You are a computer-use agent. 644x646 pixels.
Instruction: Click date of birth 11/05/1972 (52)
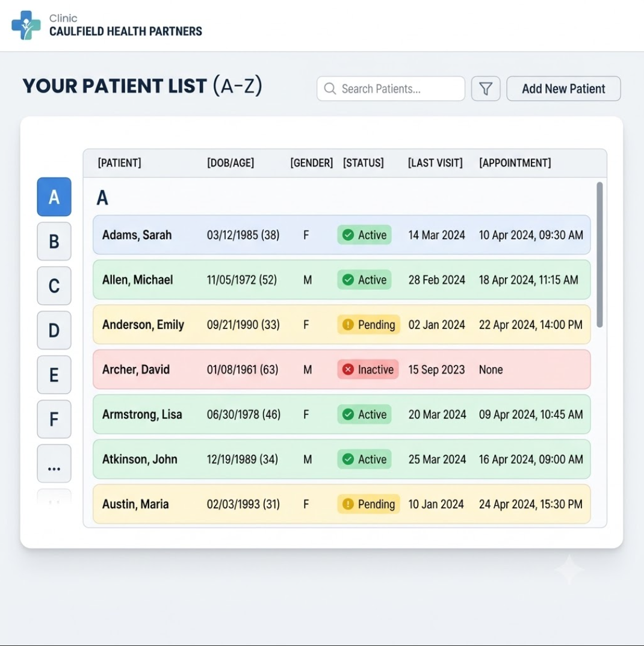tap(241, 280)
